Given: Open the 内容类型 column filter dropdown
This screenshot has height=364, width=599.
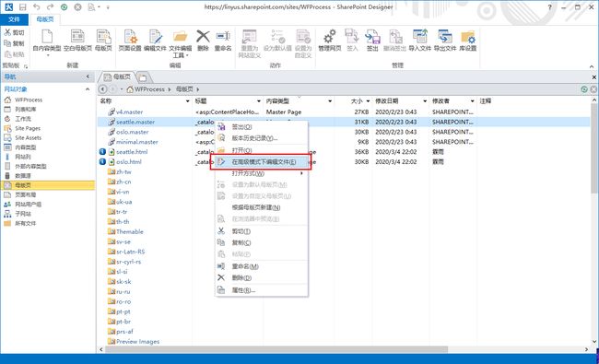Looking at the screenshot, I should [330, 101].
